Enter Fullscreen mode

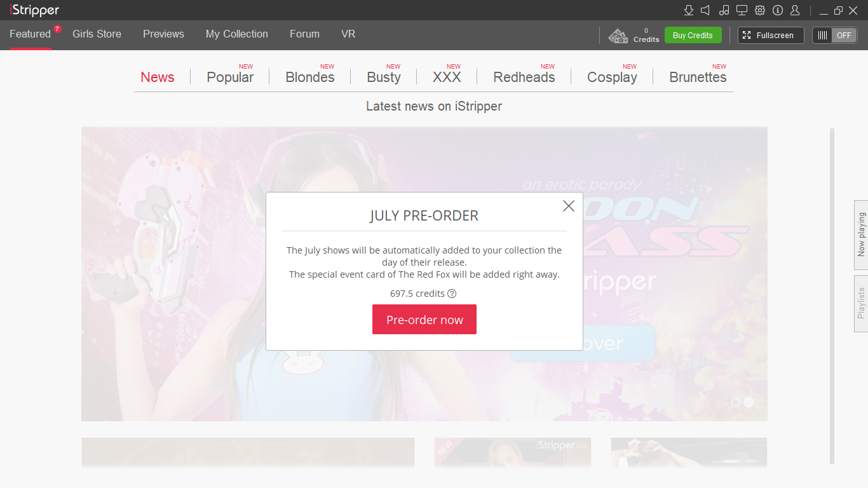[x=770, y=36]
